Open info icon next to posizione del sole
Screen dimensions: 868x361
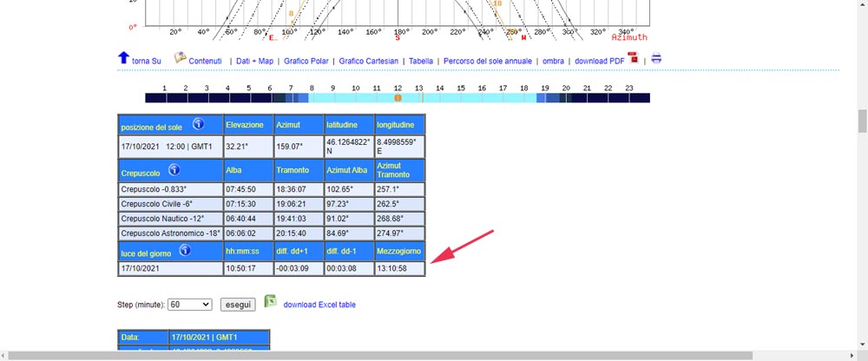[198, 124]
